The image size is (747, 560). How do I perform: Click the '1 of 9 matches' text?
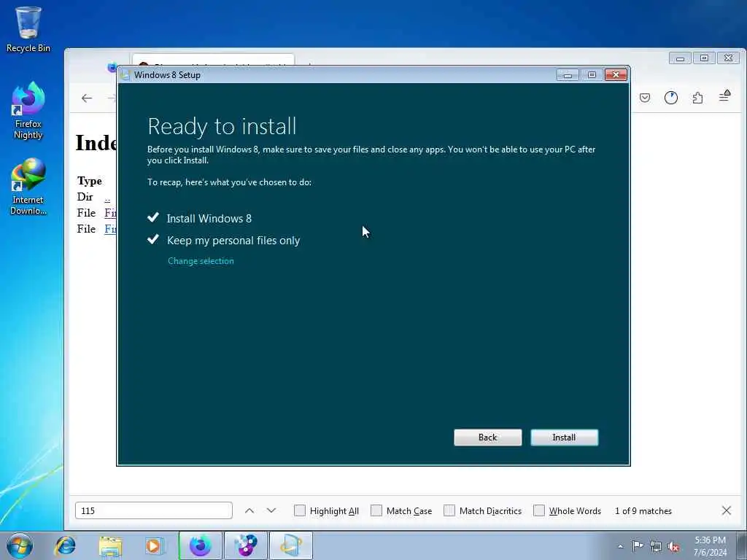(643, 510)
